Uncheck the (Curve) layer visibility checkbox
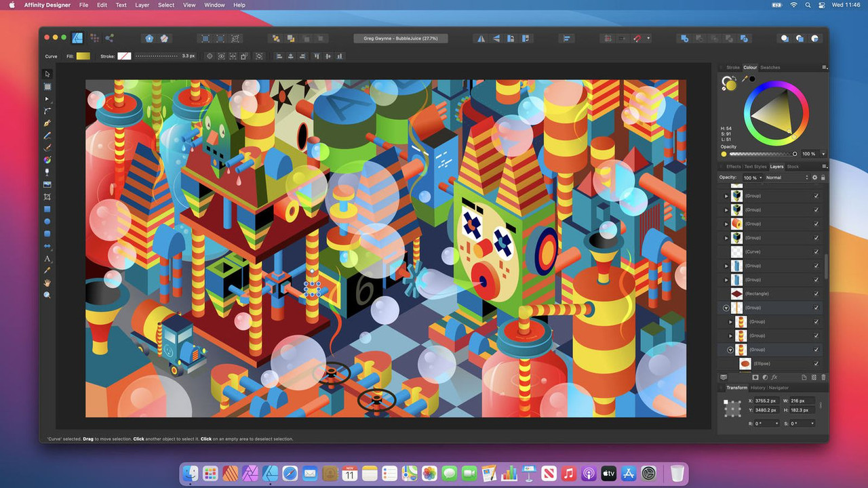 pos(816,251)
